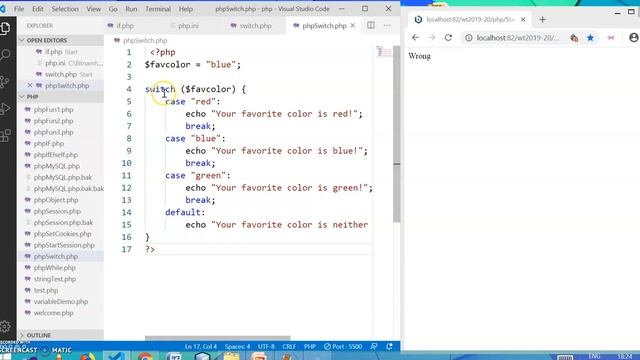Image resolution: width=640 pixels, height=360 pixels.
Task: Click PHP language mode in status bar
Action: pyautogui.click(x=310, y=347)
